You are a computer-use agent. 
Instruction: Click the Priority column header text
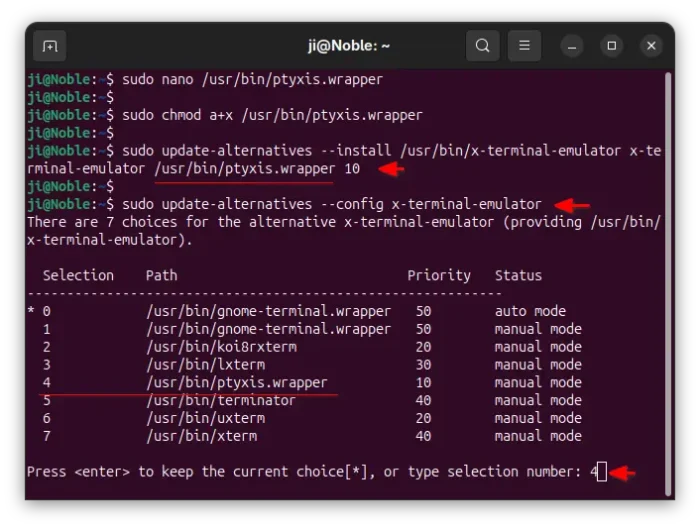[x=438, y=275]
